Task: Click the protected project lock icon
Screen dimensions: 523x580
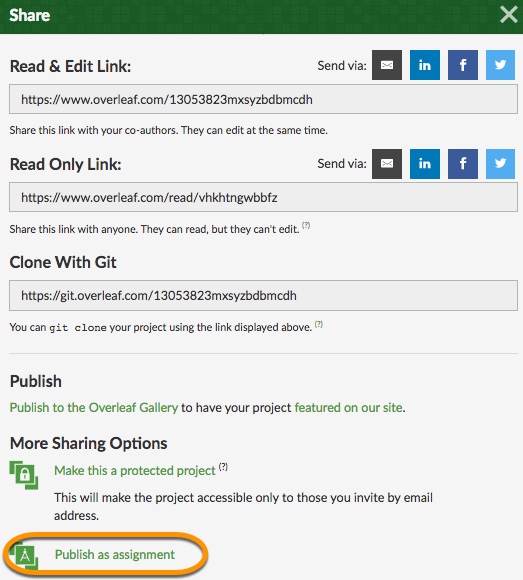Action: [24, 475]
